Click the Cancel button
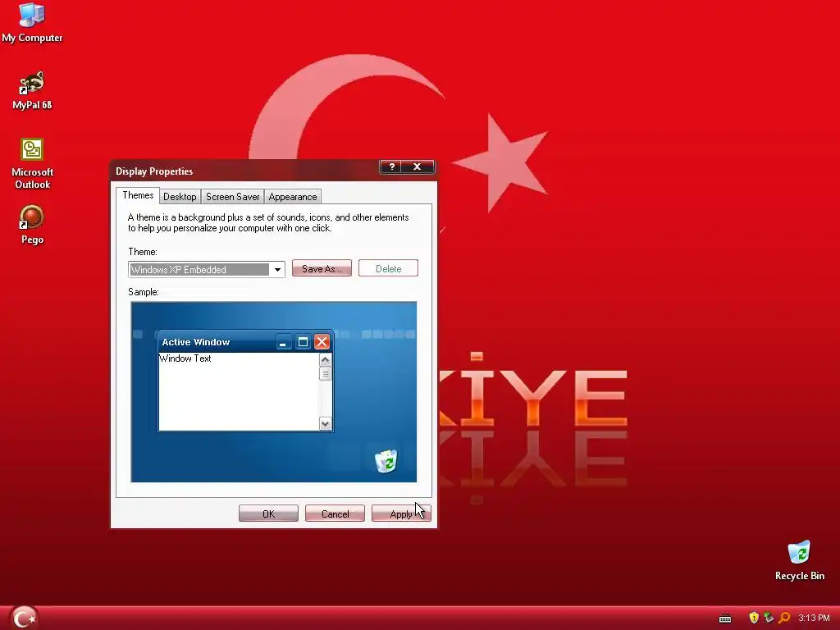This screenshot has width=840, height=630. coord(335,514)
